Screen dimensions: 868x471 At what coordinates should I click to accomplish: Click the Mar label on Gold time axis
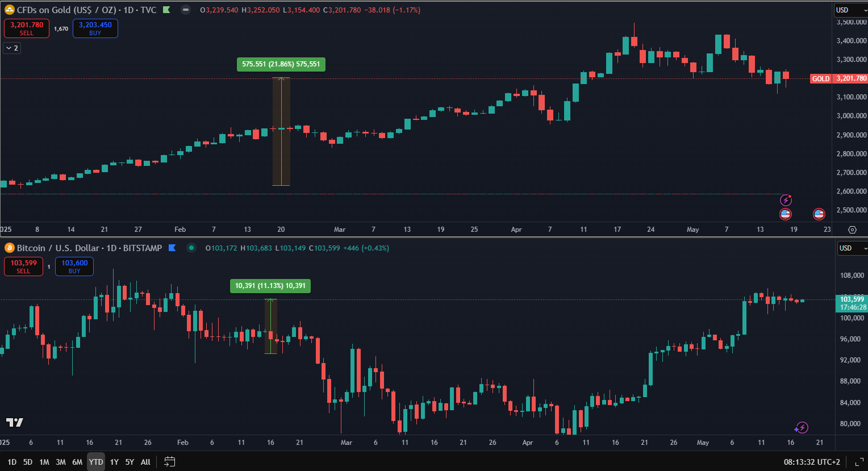tap(339, 230)
